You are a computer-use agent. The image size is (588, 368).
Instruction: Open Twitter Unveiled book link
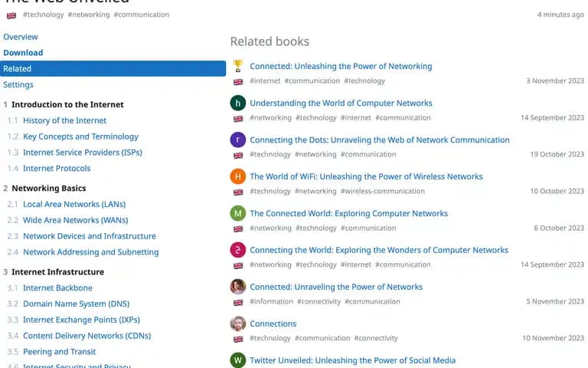[352, 360]
